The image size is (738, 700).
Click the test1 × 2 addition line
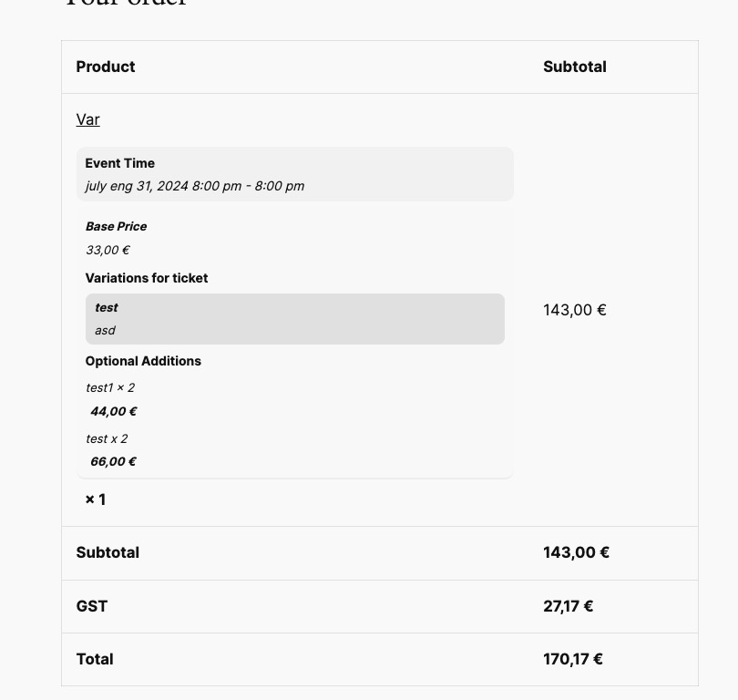tap(110, 388)
